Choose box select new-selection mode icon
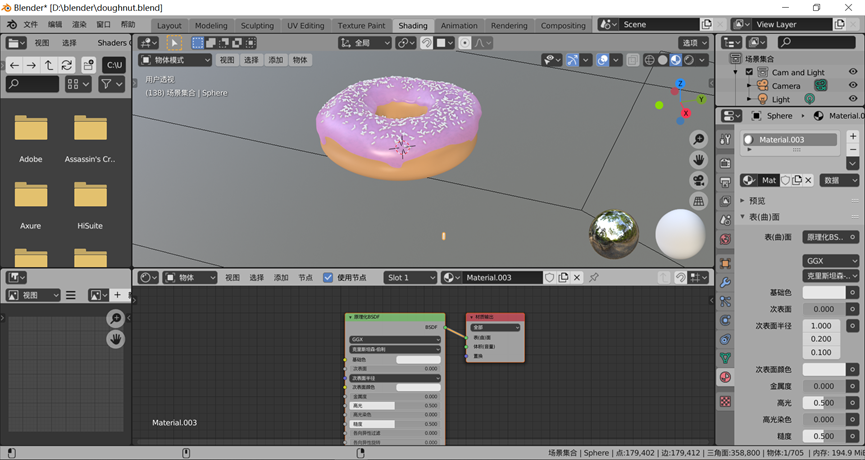The image size is (865, 460). pos(197,42)
